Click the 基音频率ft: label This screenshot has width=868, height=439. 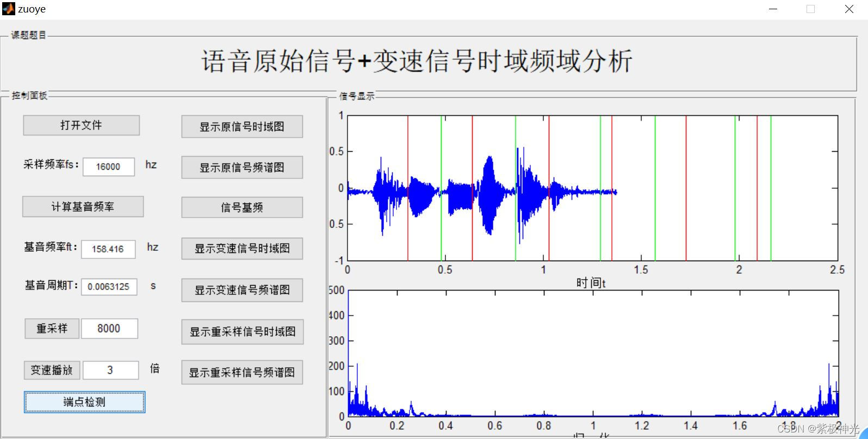51,247
